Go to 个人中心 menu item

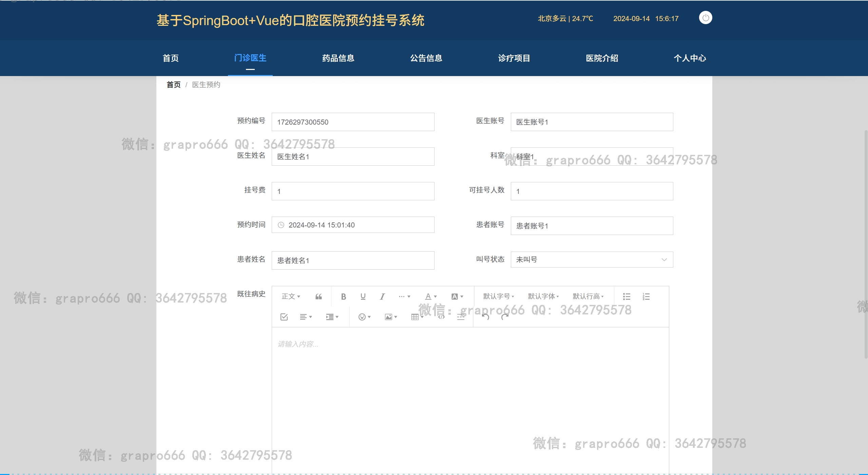(690, 58)
